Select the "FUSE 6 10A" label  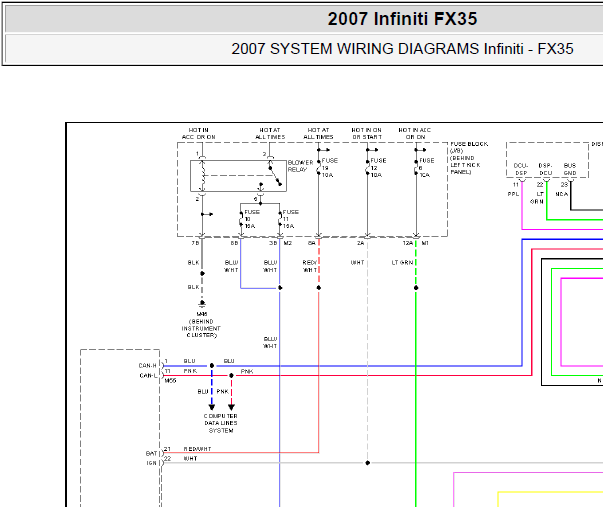(x=426, y=168)
